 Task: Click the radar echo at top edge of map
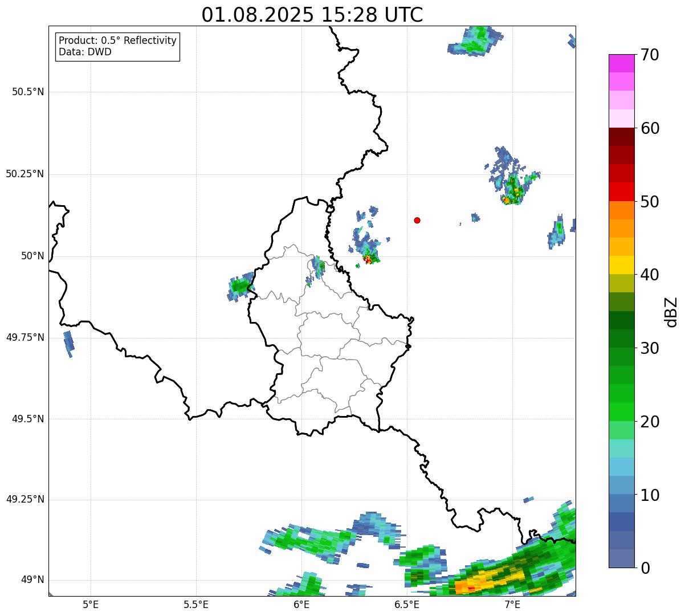[x=476, y=41]
